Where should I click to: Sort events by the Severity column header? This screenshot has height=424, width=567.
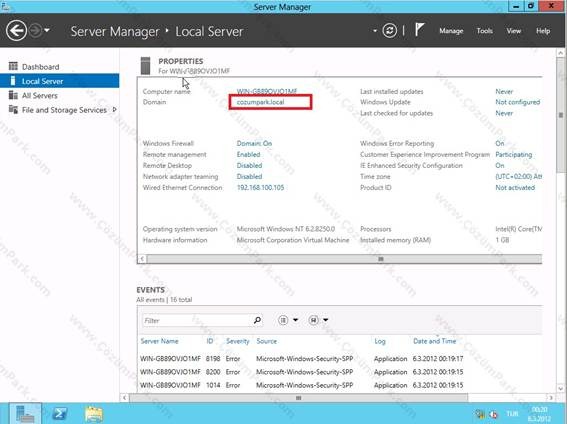(238, 341)
